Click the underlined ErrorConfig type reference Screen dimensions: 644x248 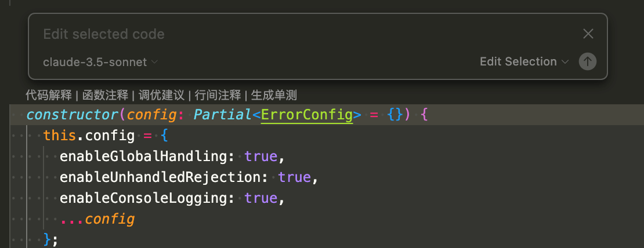tap(307, 115)
